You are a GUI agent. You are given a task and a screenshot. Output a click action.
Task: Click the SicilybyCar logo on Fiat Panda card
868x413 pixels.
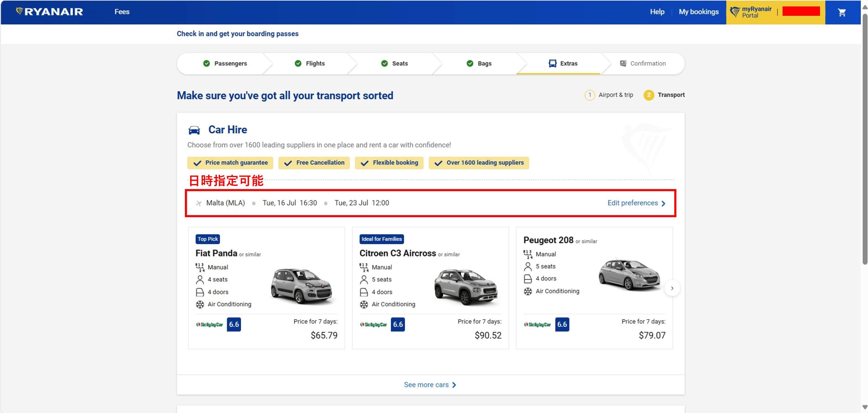tap(209, 325)
